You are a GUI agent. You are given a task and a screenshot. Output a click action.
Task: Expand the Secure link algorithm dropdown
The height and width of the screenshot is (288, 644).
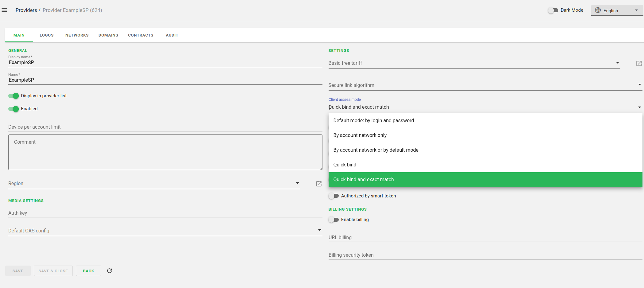(639, 85)
